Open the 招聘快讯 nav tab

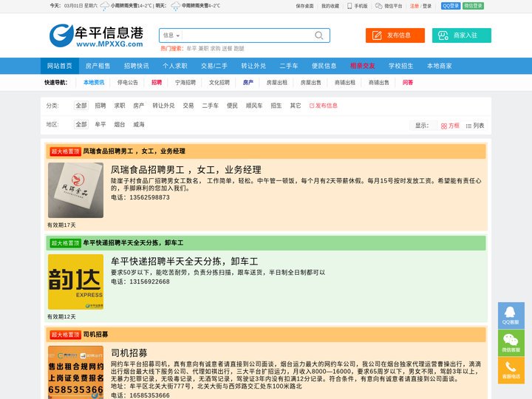137,66
